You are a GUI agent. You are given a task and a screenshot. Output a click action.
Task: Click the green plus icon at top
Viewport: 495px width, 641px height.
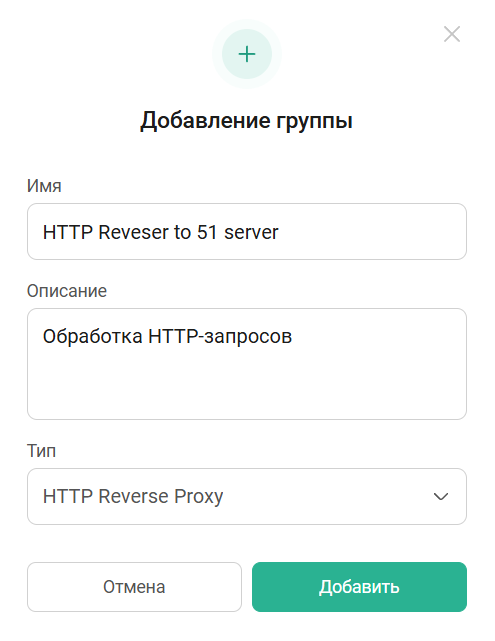pos(247,54)
